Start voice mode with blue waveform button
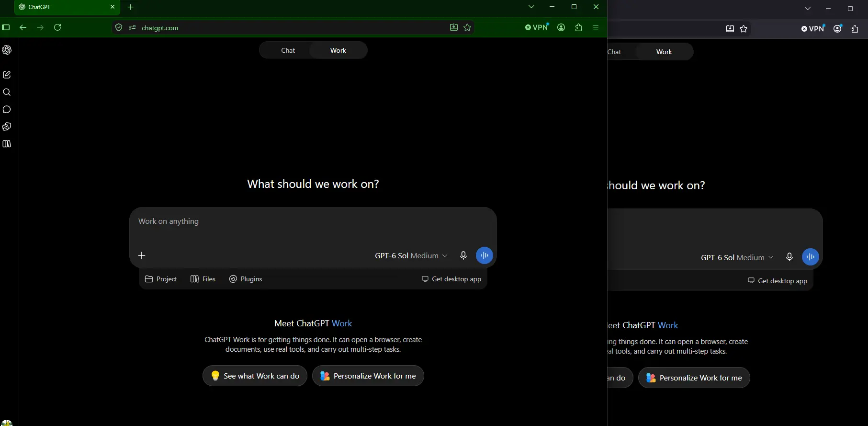The height and width of the screenshot is (426, 868). pyautogui.click(x=485, y=255)
